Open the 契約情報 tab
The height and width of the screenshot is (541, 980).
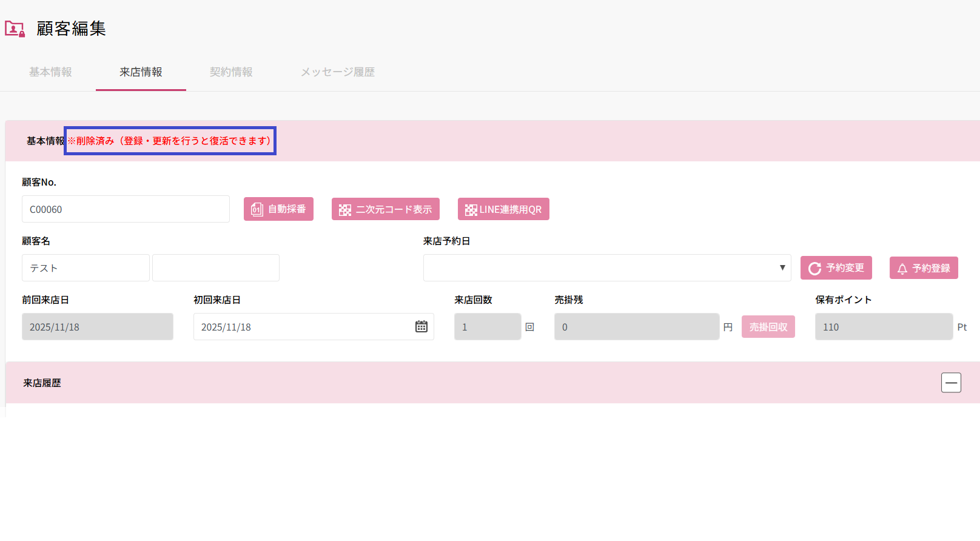[x=231, y=72]
